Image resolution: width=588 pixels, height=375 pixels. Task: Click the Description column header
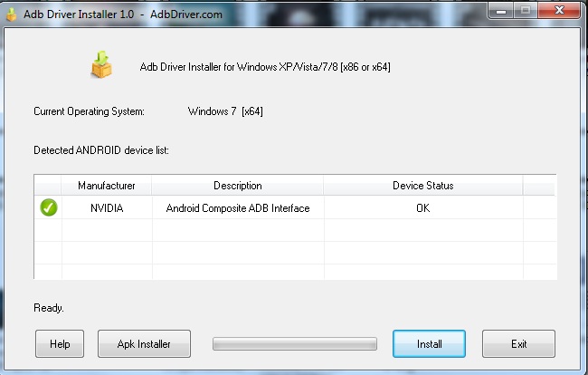(237, 186)
